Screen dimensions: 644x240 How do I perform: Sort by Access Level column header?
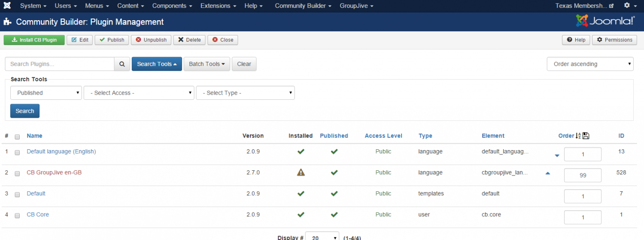(x=383, y=135)
